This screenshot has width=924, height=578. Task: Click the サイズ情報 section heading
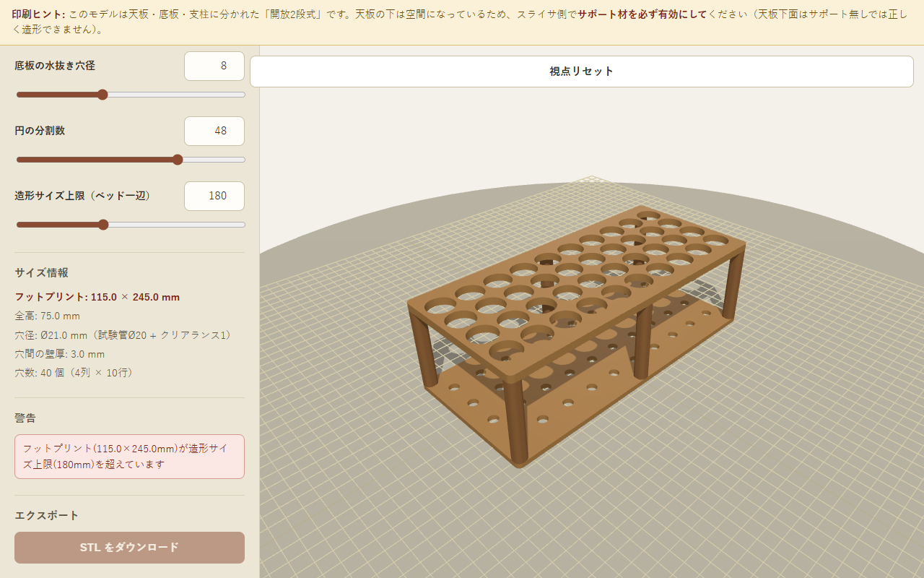(42, 272)
